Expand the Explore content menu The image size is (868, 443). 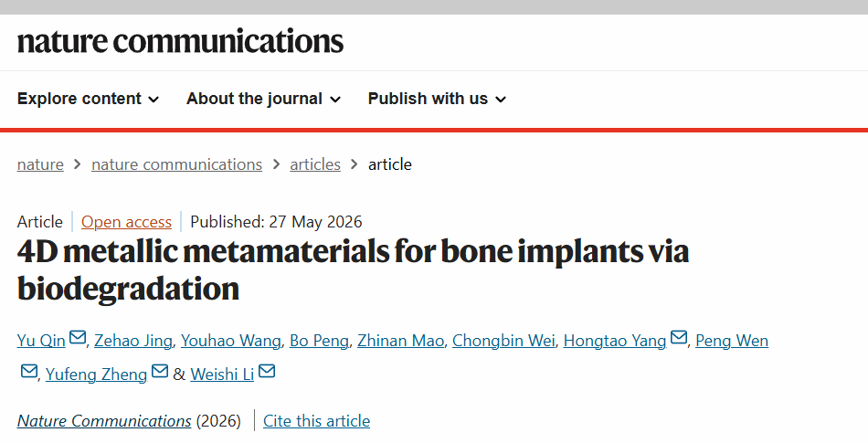point(88,99)
